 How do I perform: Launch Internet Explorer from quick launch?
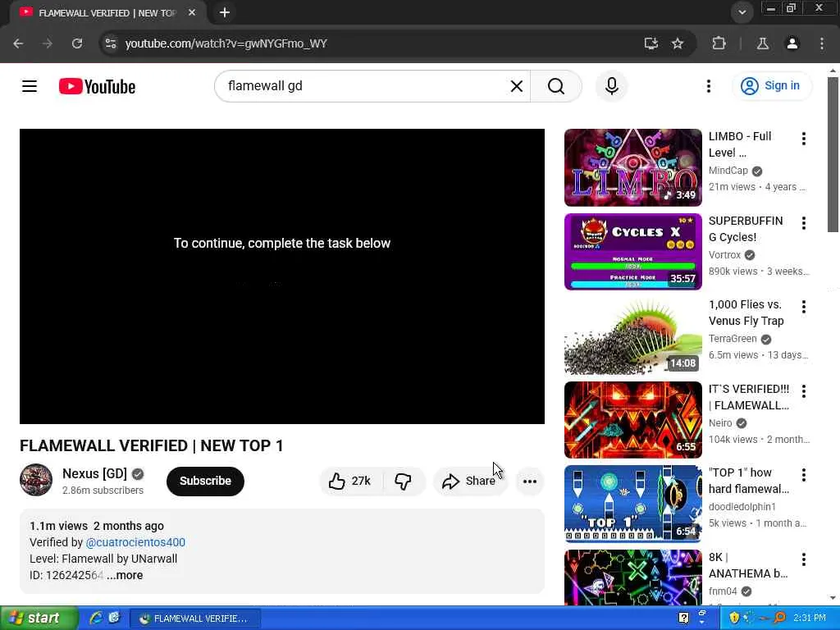(x=97, y=618)
